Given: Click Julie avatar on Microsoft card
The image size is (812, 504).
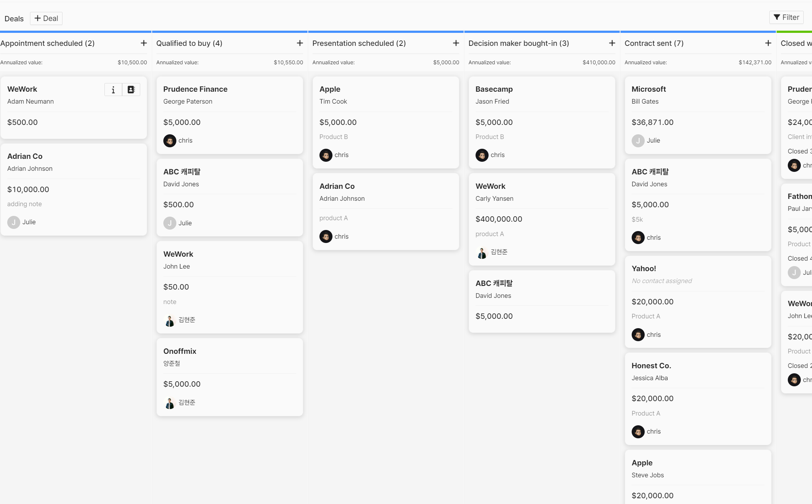Looking at the screenshot, I should click(638, 140).
